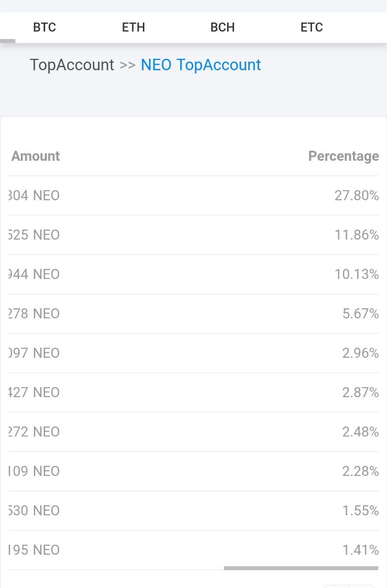Viewport: 387px width, 588px height.
Task: Select the row with 2.87% share
Action: coord(193,393)
